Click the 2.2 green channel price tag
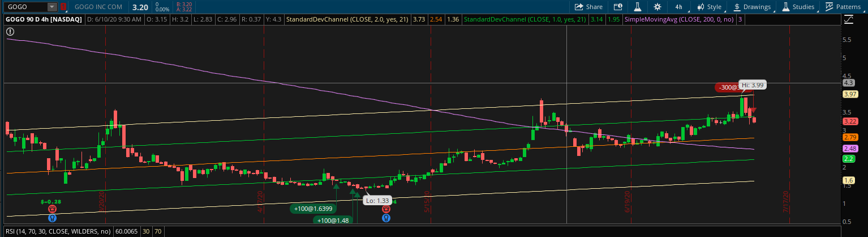This screenshot has width=868, height=237. click(x=848, y=159)
